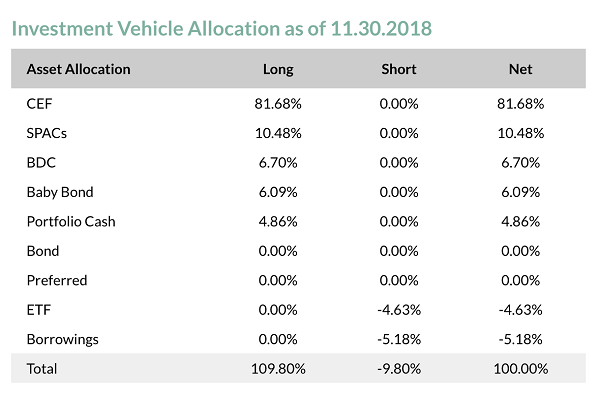Select the BDC row label

click(x=41, y=163)
